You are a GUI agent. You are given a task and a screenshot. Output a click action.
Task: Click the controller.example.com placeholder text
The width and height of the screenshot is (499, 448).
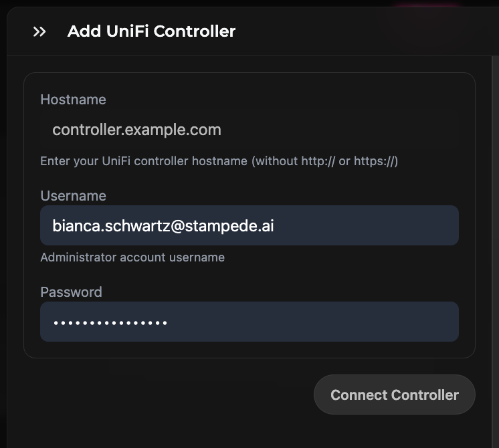pos(136,130)
